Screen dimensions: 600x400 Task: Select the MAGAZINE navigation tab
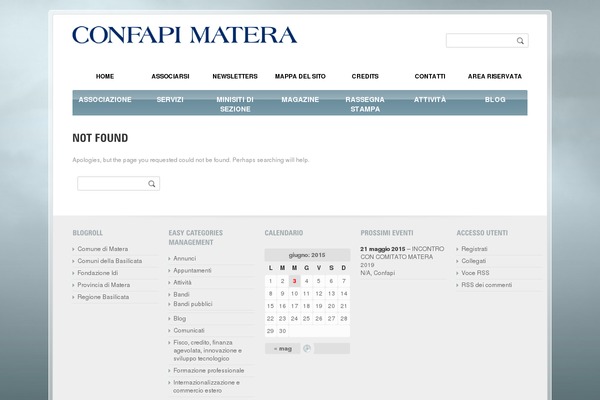(300, 100)
